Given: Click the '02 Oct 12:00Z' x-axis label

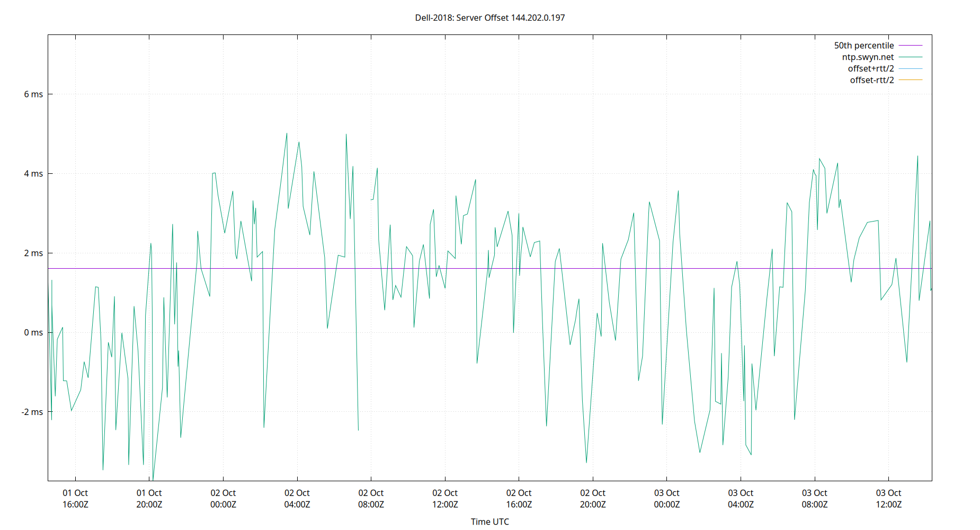Looking at the screenshot, I should click(445, 499).
